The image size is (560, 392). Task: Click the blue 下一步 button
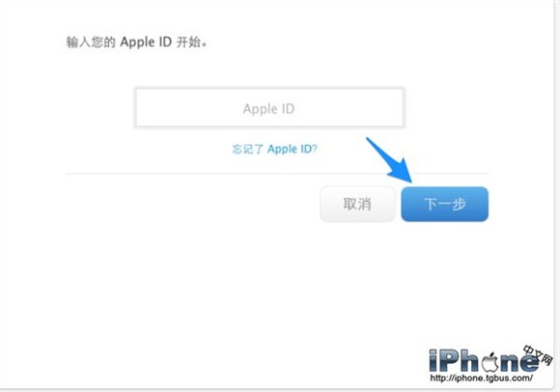click(x=445, y=205)
